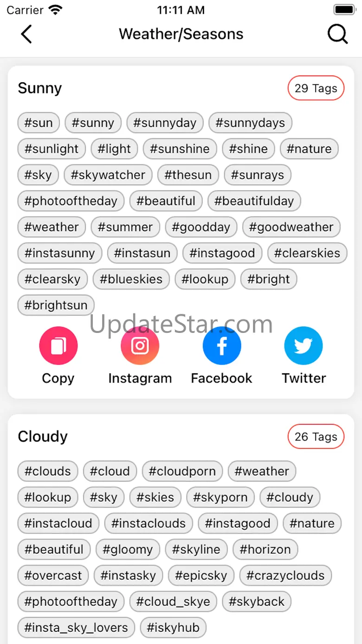
Task: Toggle the #sunshine tag
Action: click(x=180, y=149)
